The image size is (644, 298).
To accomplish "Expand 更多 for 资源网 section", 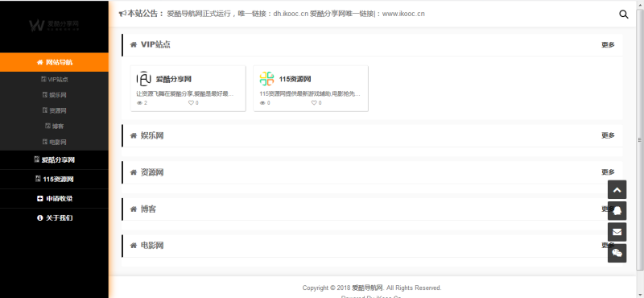I will 608,172.
